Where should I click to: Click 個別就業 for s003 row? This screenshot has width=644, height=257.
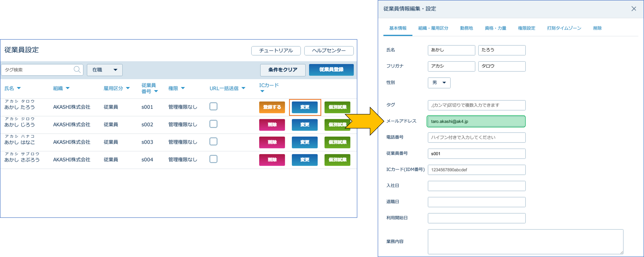coord(337,142)
